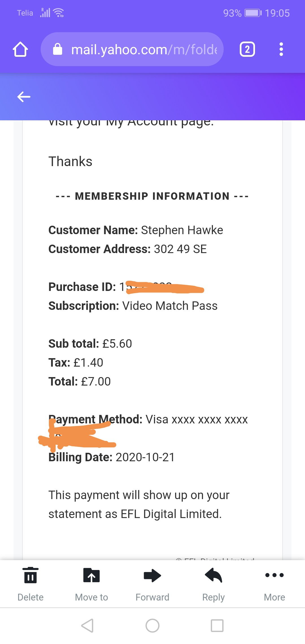Tap the Android recent apps square
The height and width of the screenshot is (644, 305).
[217, 626]
